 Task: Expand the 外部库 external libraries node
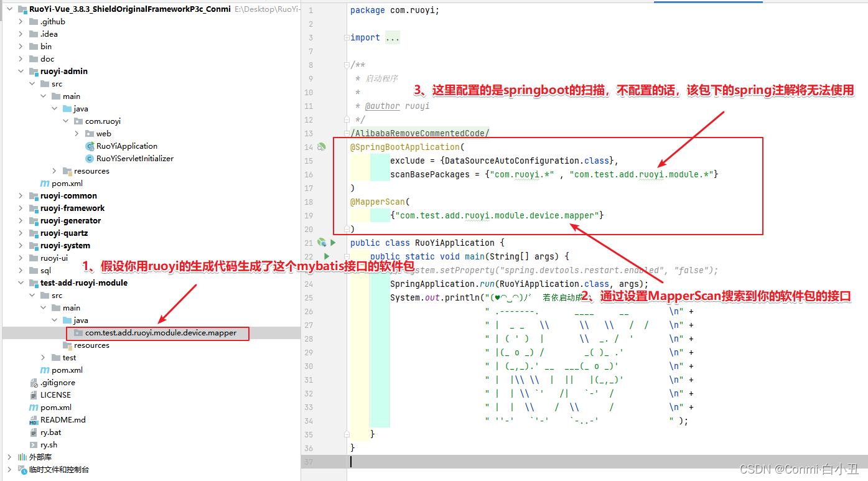pyautogui.click(x=9, y=457)
